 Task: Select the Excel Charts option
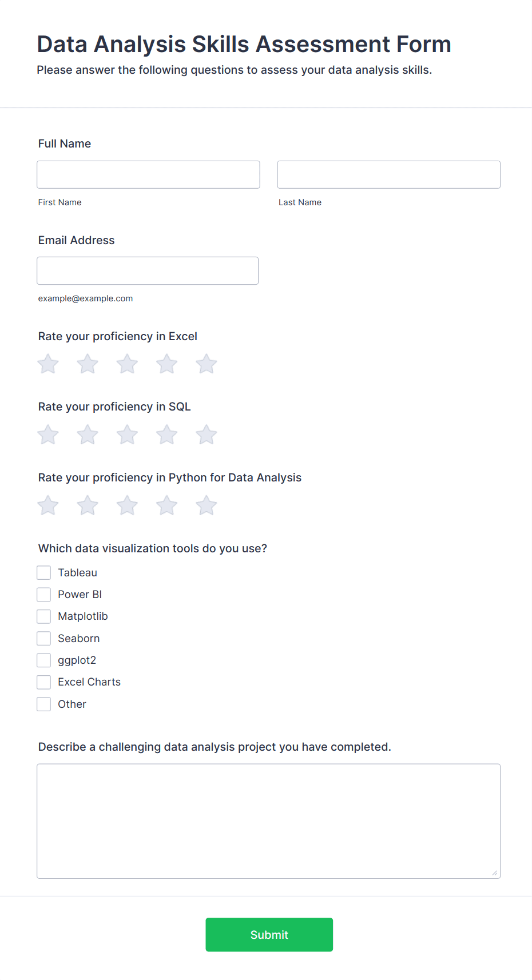[x=43, y=682]
